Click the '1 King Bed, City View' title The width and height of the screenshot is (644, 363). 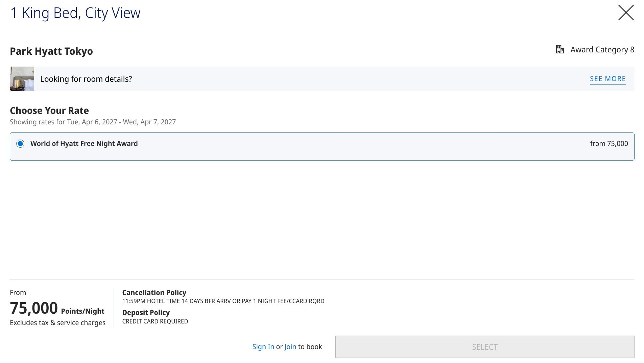tap(75, 13)
